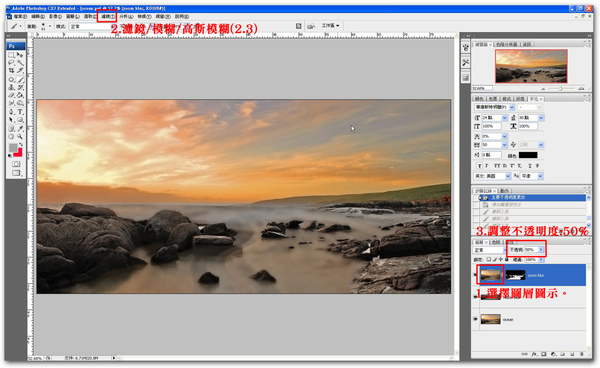Select the Lasso tool

coord(11,63)
